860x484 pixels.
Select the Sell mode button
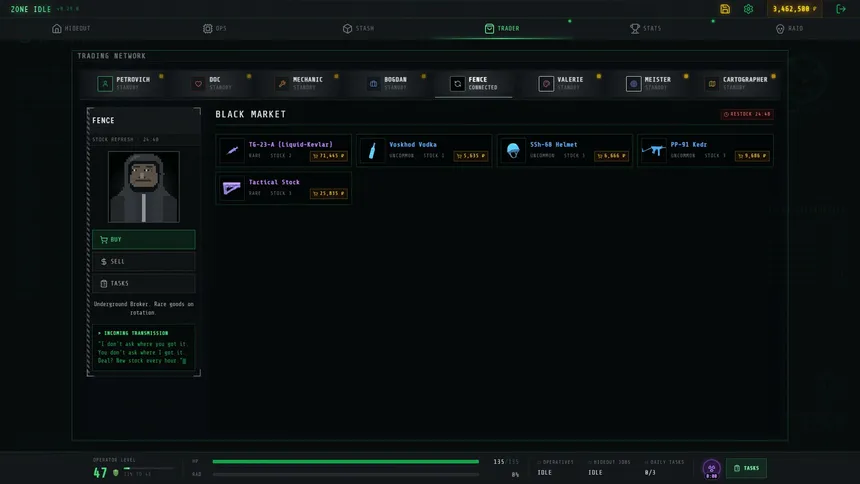pyautogui.click(x=144, y=262)
